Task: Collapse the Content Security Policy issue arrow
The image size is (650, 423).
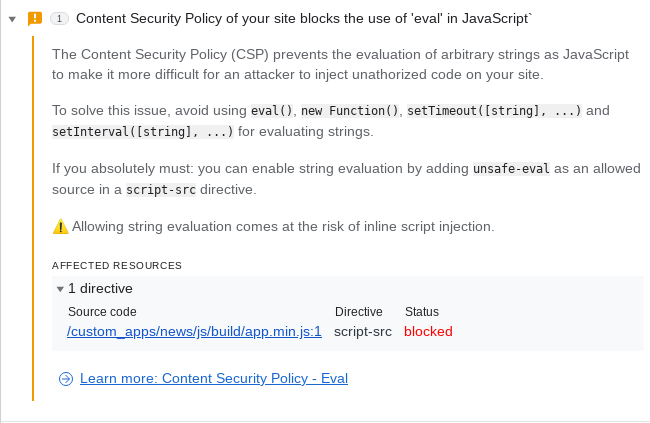Action: [12, 19]
